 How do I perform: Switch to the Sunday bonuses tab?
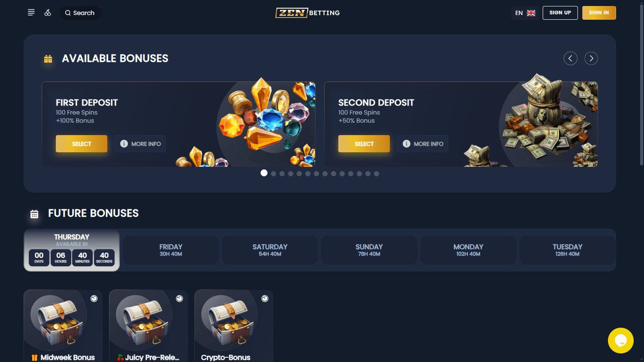tap(369, 250)
